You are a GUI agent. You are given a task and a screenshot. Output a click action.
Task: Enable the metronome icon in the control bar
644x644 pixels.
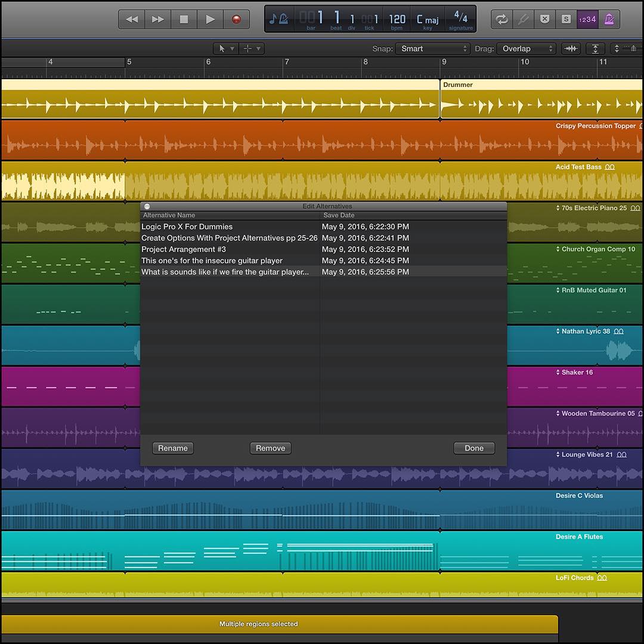coord(609,19)
